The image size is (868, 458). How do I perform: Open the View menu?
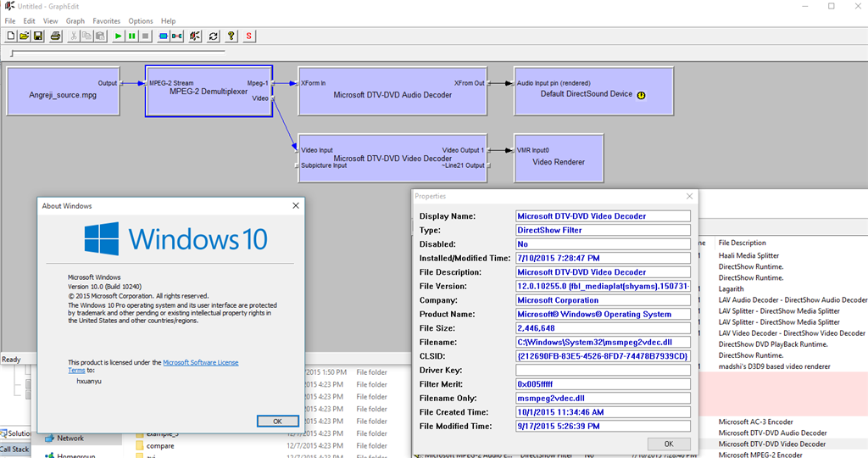coord(50,21)
